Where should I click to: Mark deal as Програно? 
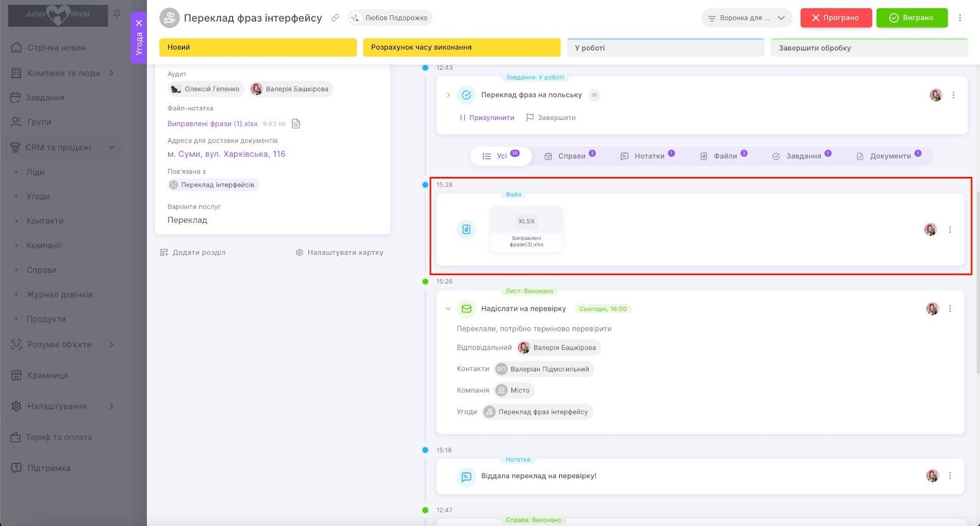[x=835, y=18]
